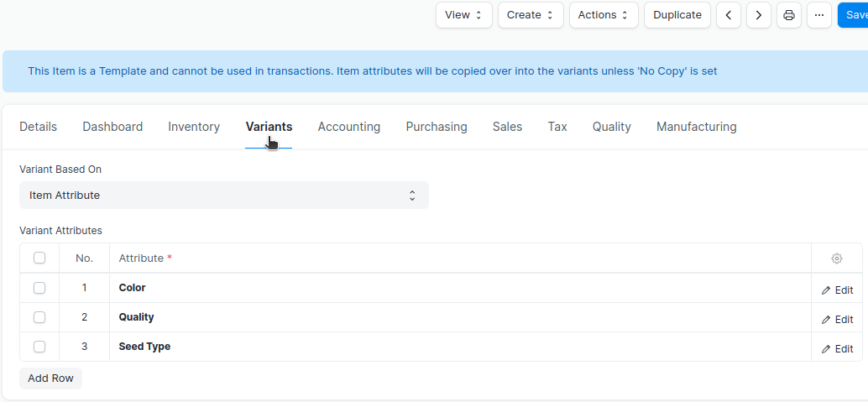Click the Duplicate button

click(677, 15)
